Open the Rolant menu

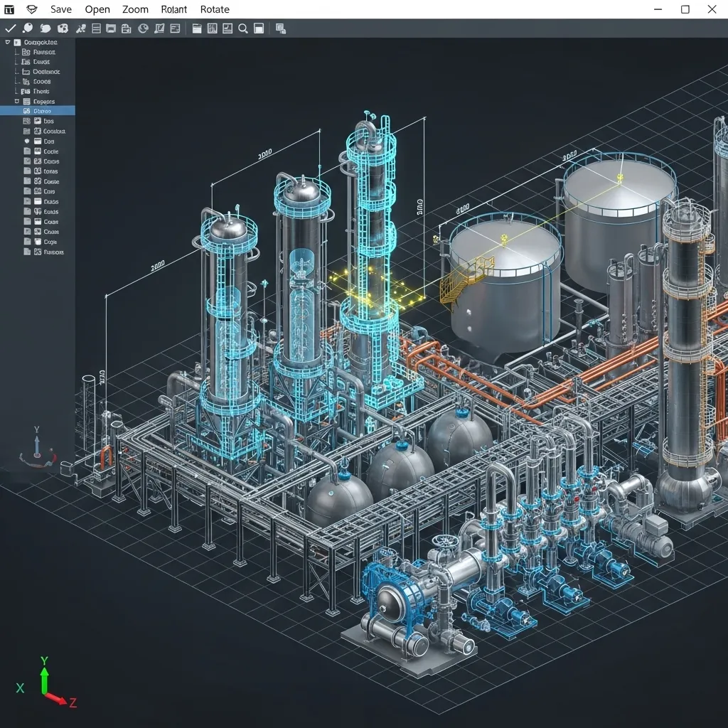(x=174, y=9)
